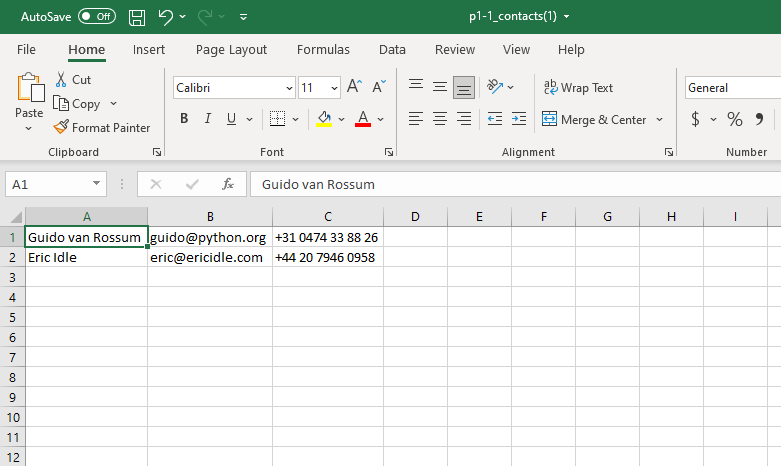Click the Save icon in title bar
Image resolution: width=781 pixels, height=466 pixels.
[136, 17]
